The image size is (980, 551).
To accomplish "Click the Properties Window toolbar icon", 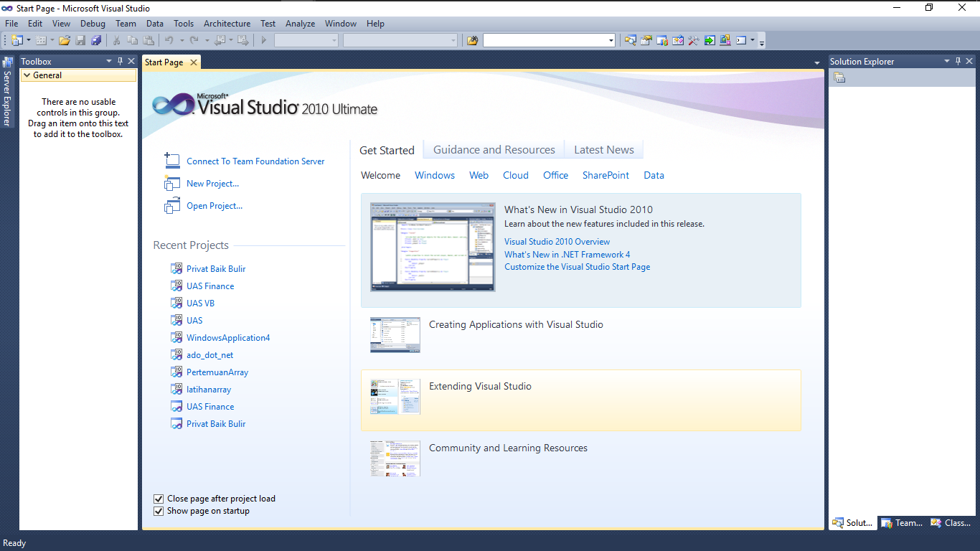I will pos(646,40).
